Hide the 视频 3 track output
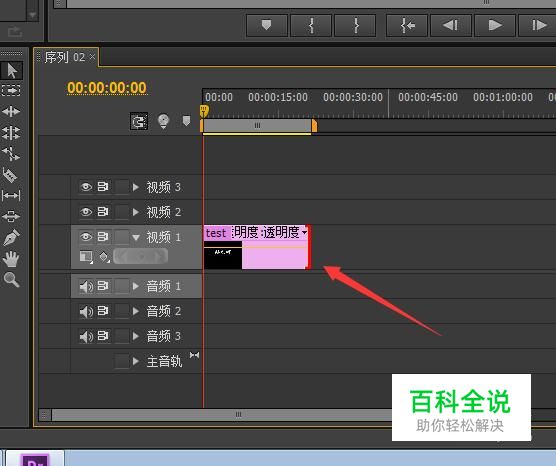The width and height of the screenshot is (556, 466). [85, 187]
